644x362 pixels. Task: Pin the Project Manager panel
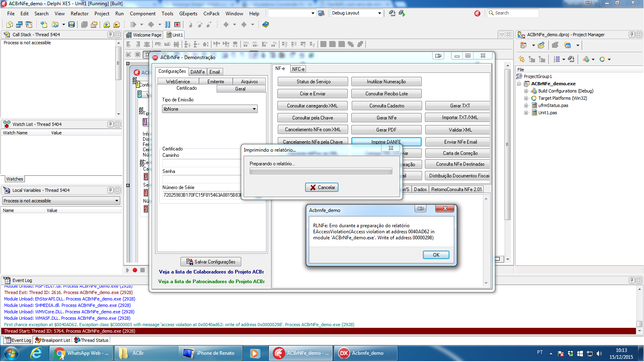pos(632,35)
